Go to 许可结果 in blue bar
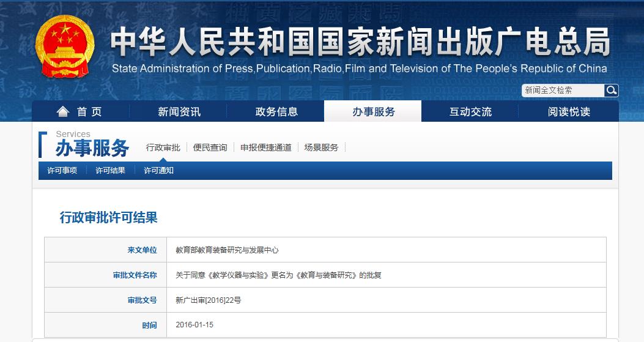This screenshot has width=644, height=342. click(111, 171)
